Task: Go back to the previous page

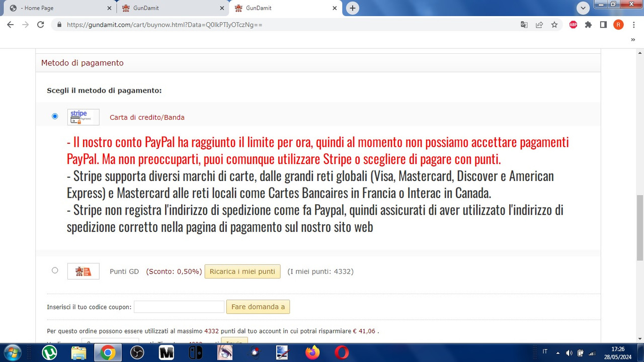Action: (x=10, y=25)
